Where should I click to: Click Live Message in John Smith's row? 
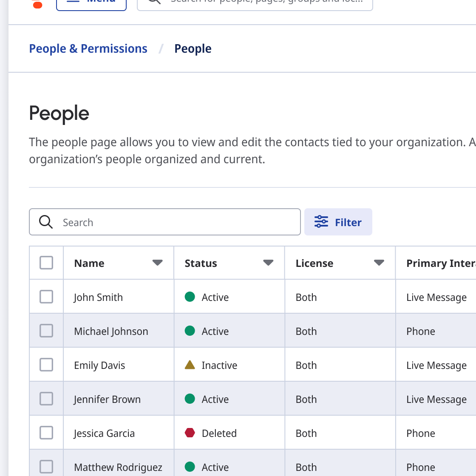point(436,297)
